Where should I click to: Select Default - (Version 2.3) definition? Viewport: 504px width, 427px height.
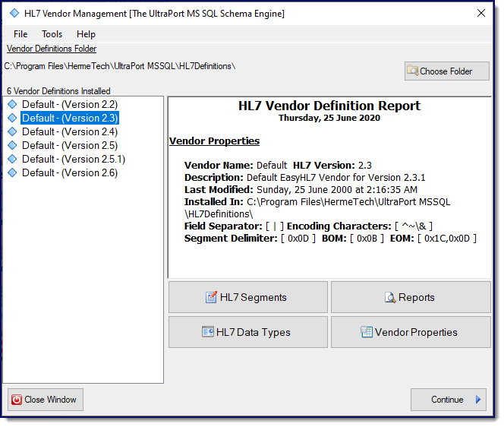click(70, 118)
